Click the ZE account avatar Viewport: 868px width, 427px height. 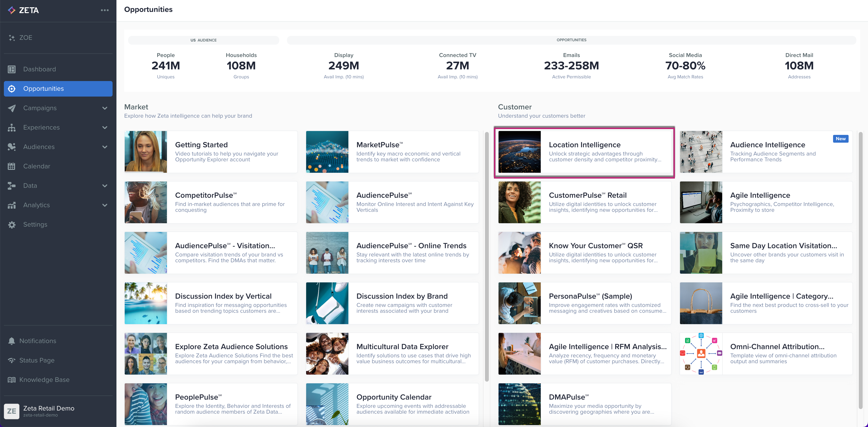(x=12, y=411)
